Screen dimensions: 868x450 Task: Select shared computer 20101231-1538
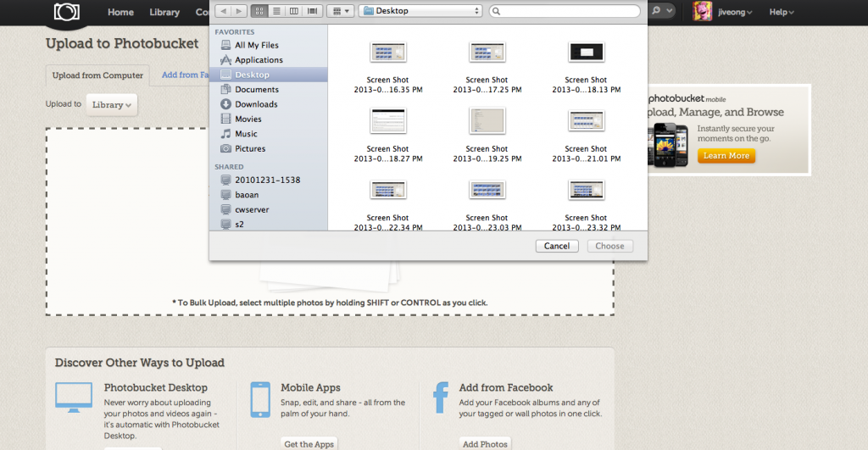click(x=269, y=180)
